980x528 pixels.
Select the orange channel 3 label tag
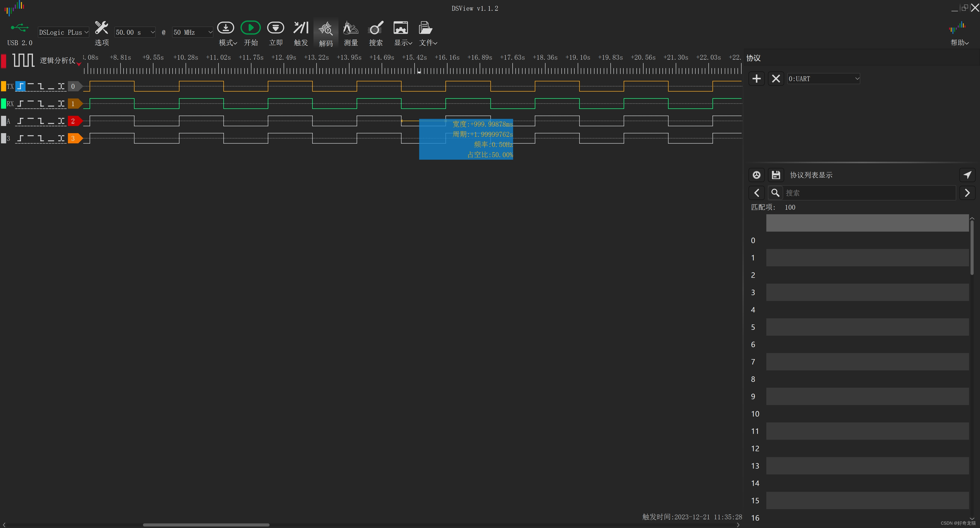pyautogui.click(x=75, y=138)
